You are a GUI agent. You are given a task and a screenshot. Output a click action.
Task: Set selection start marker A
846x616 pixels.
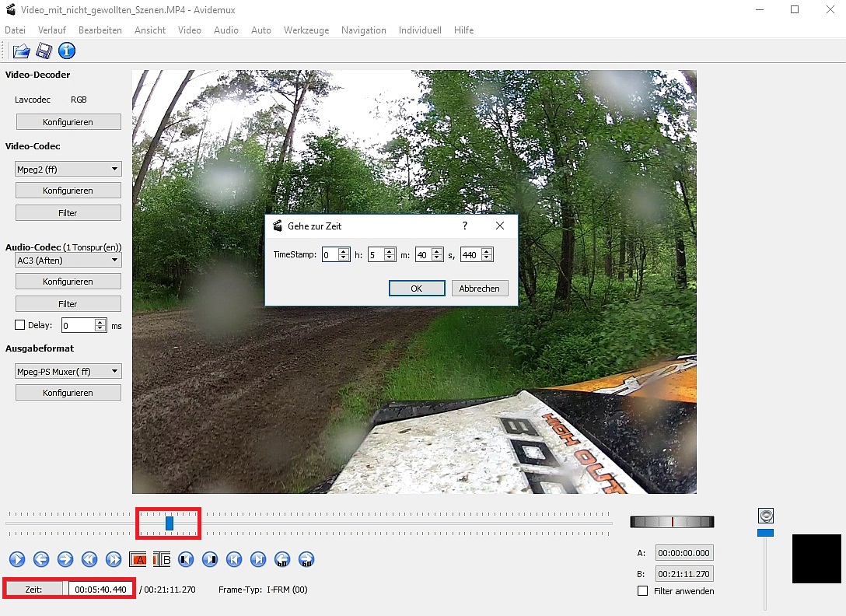tap(138, 558)
